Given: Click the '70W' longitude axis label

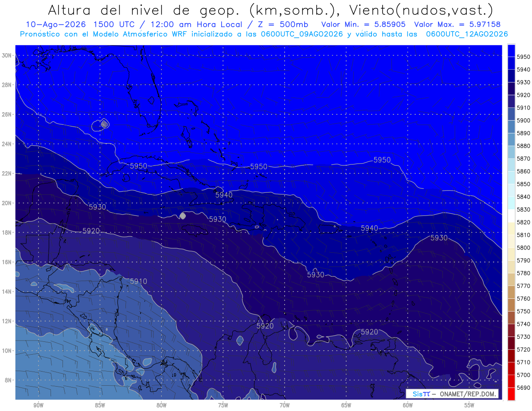Looking at the screenshot, I should pos(285,406).
